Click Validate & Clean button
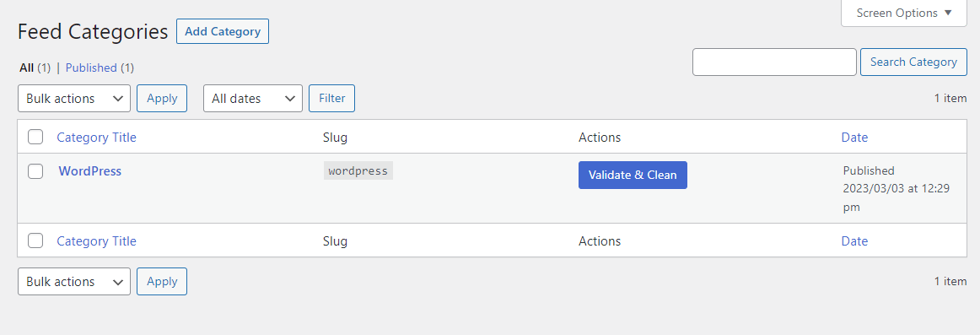The height and width of the screenshot is (335, 980). tap(633, 175)
